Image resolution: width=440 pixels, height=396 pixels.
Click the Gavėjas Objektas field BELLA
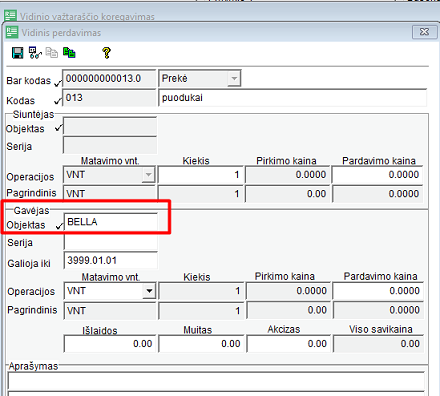point(111,222)
